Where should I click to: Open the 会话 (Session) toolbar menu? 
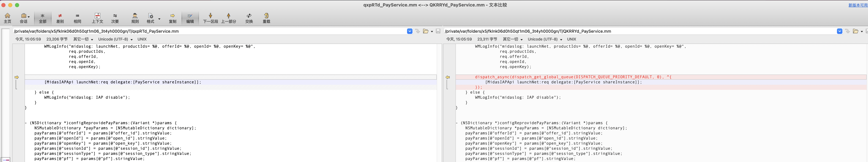[24, 18]
